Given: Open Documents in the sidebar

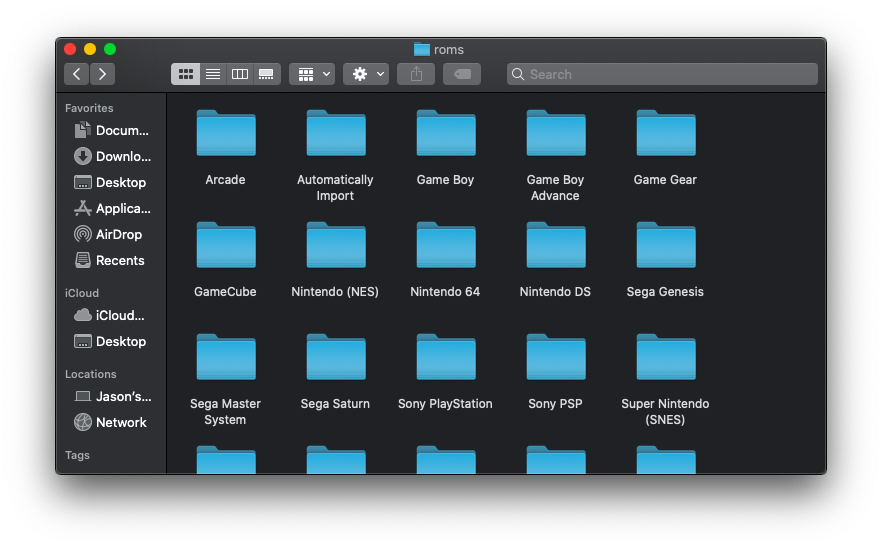Looking at the screenshot, I should 111,131.
